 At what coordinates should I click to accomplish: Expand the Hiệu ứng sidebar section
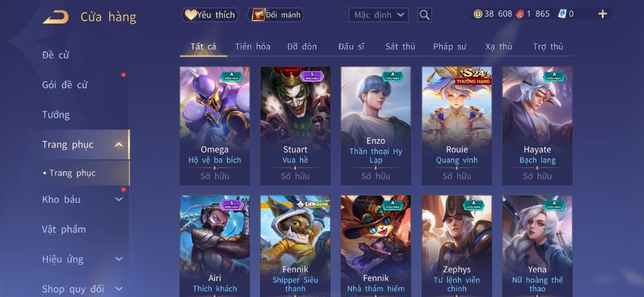coord(119,259)
